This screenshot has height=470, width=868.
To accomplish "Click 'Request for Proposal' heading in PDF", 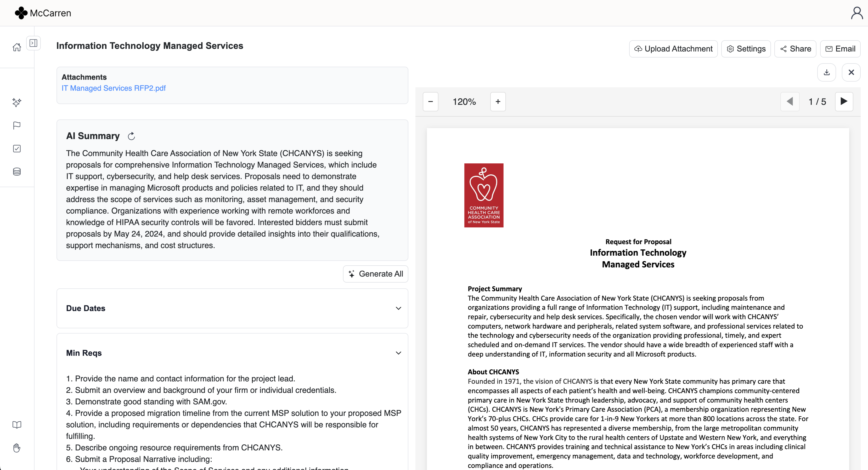I will pos(638,242).
